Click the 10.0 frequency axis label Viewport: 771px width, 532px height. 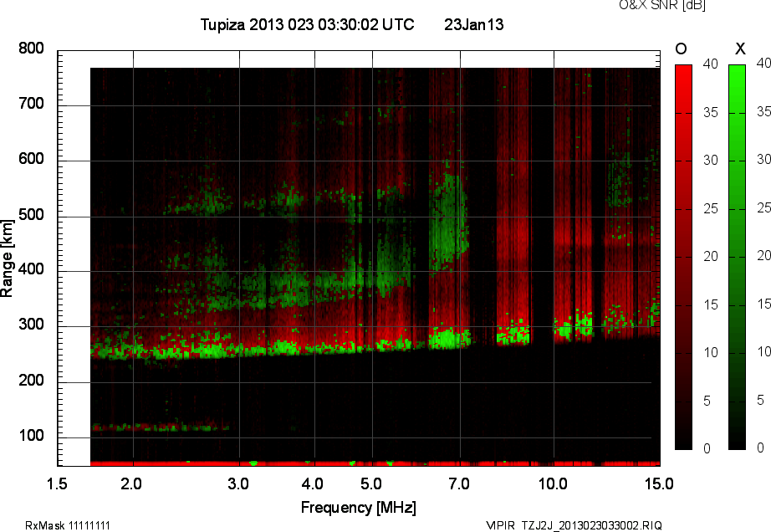click(553, 484)
